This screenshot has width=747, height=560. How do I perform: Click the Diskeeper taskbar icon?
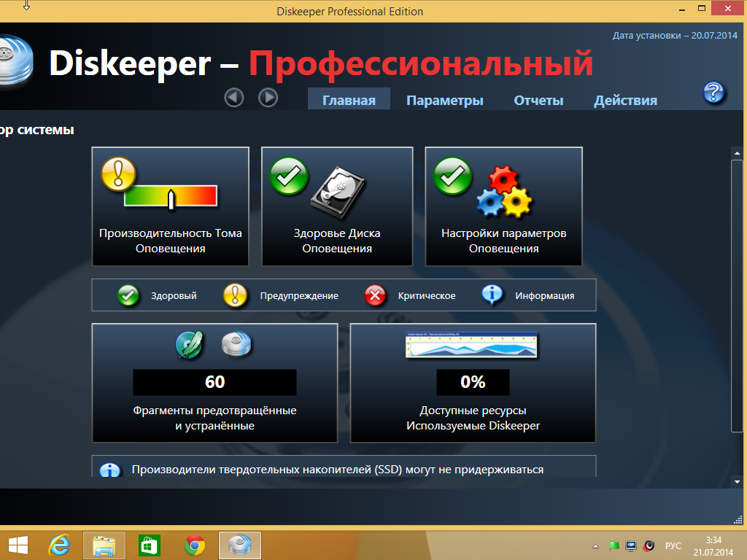tap(239, 545)
